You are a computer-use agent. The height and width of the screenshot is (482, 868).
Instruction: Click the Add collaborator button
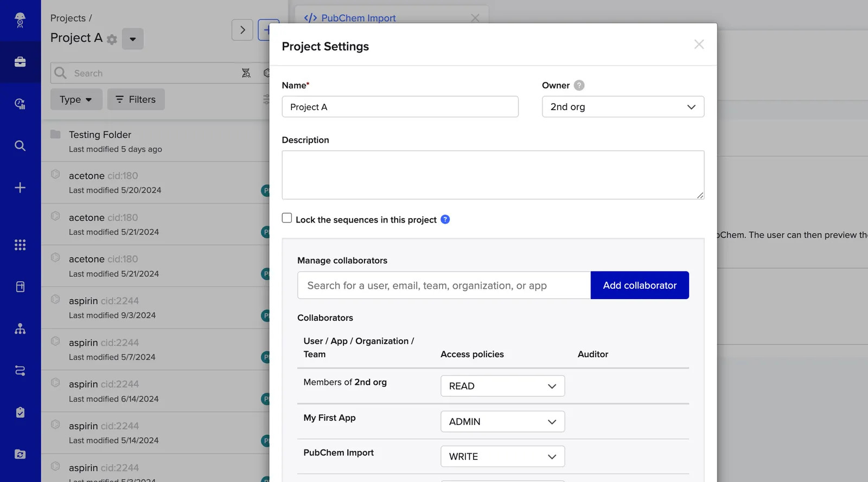[x=640, y=285]
